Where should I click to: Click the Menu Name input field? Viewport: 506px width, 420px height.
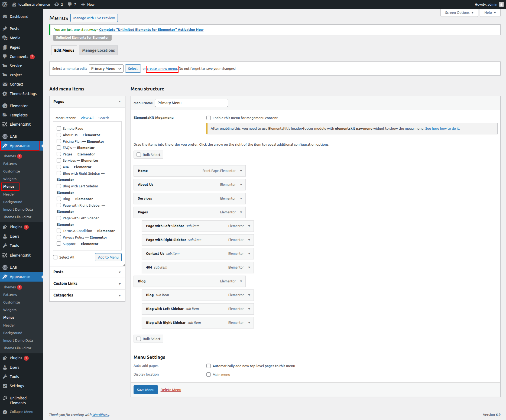(x=192, y=103)
